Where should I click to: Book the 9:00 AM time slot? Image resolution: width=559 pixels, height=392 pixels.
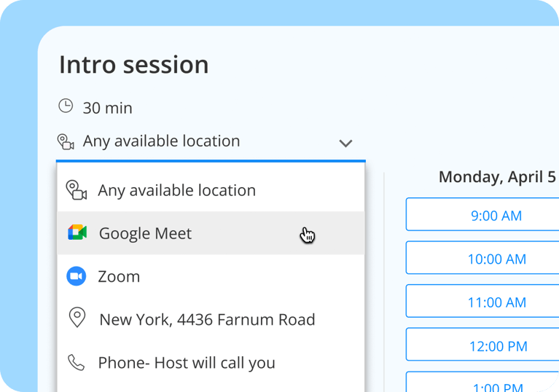tap(496, 215)
